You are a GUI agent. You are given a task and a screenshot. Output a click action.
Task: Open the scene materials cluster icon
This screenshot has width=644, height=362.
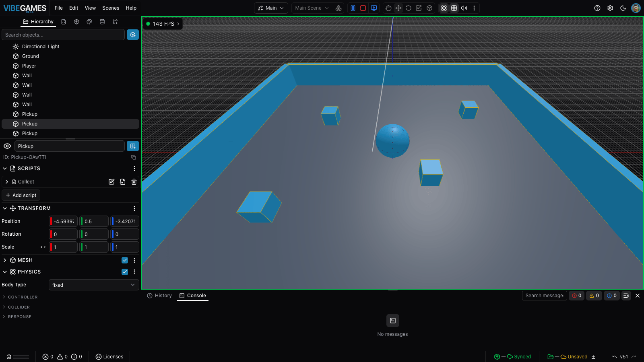(339, 8)
